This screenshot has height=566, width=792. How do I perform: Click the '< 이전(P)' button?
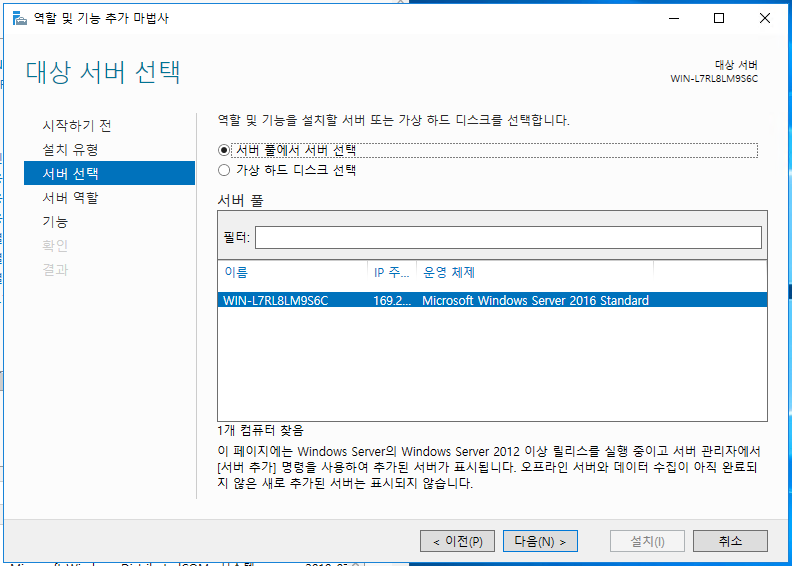click(457, 541)
